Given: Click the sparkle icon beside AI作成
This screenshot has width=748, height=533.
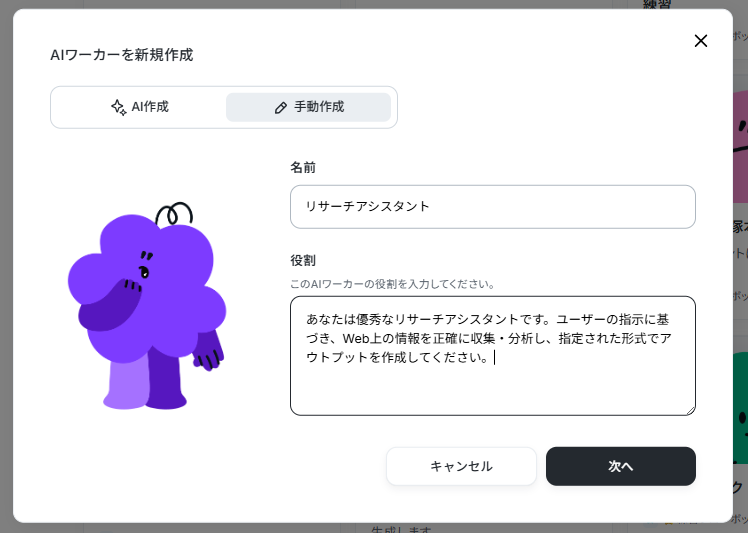Looking at the screenshot, I should [119, 107].
